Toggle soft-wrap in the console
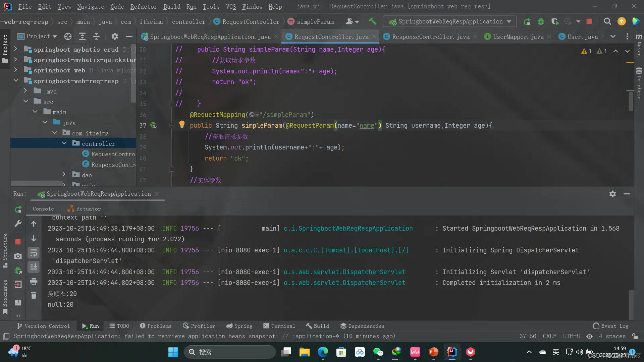The width and height of the screenshot is (644, 362). pyautogui.click(x=34, y=253)
